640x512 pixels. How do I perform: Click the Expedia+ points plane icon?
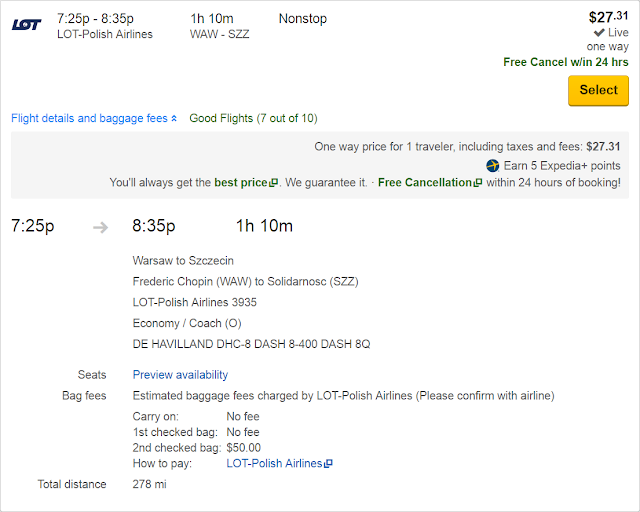492,165
